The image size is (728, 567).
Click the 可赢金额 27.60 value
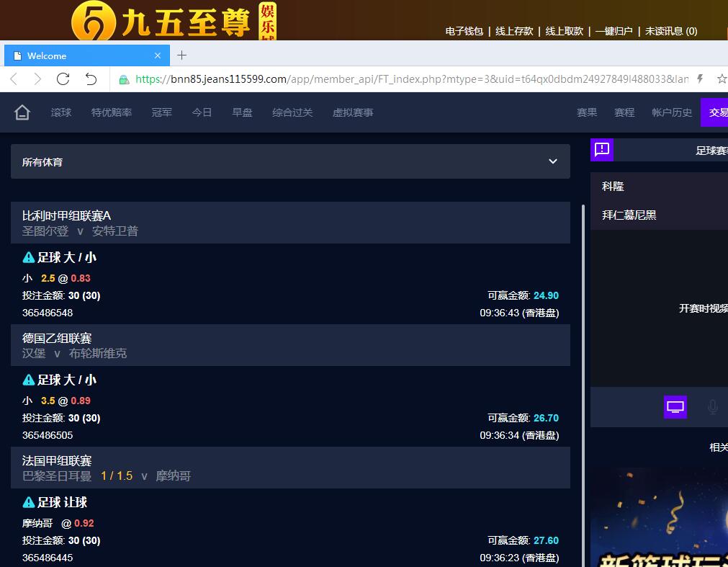pos(546,540)
